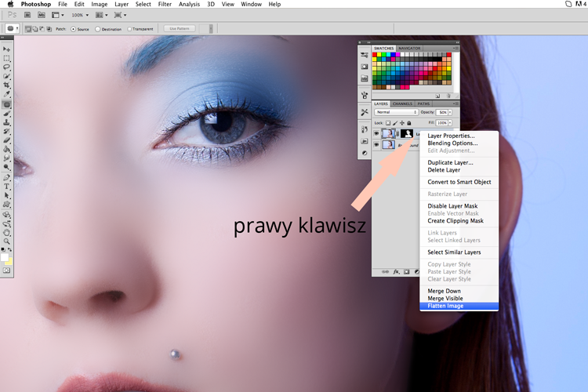The image size is (588, 392).
Task: Open the Opacity slider arrow
Action: (450, 112)
